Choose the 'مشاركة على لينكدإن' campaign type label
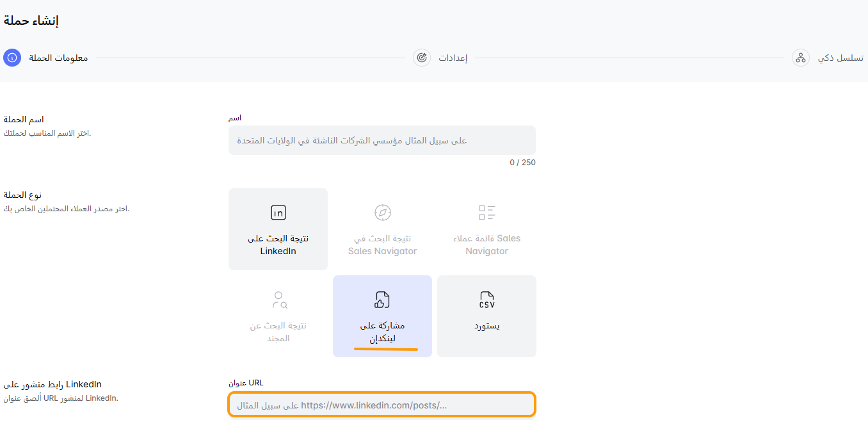This screenshot has height=443, width=868. pos(382,332)
